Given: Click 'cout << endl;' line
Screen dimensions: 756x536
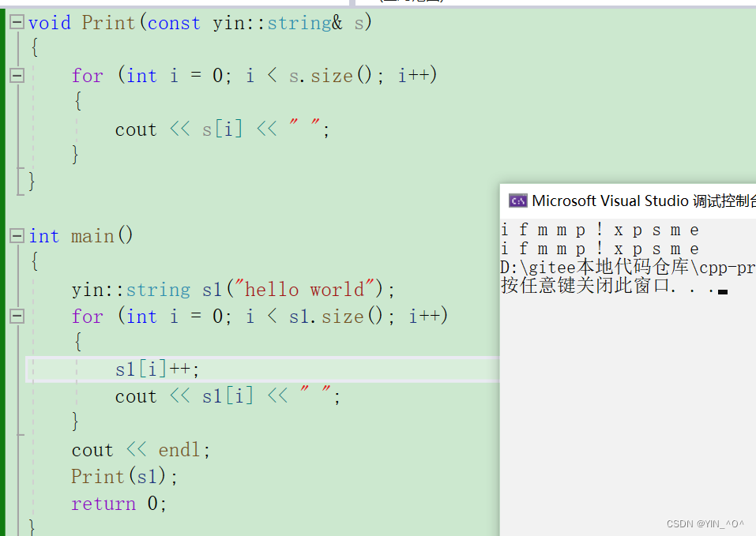Looking at the screenshot, I should click(x=141, y=450).
